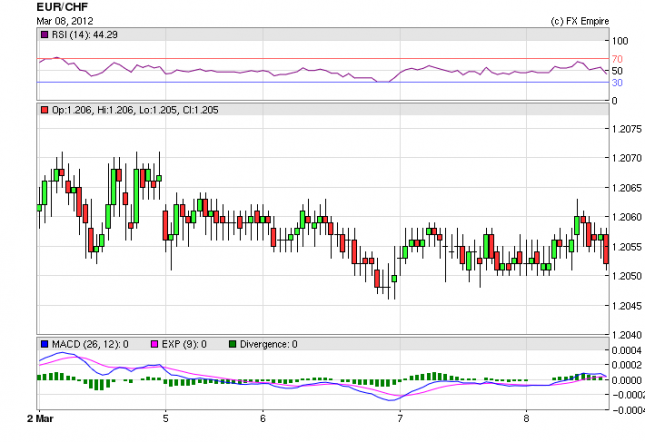Click the 1.2050 price axis label

point(626,276)
